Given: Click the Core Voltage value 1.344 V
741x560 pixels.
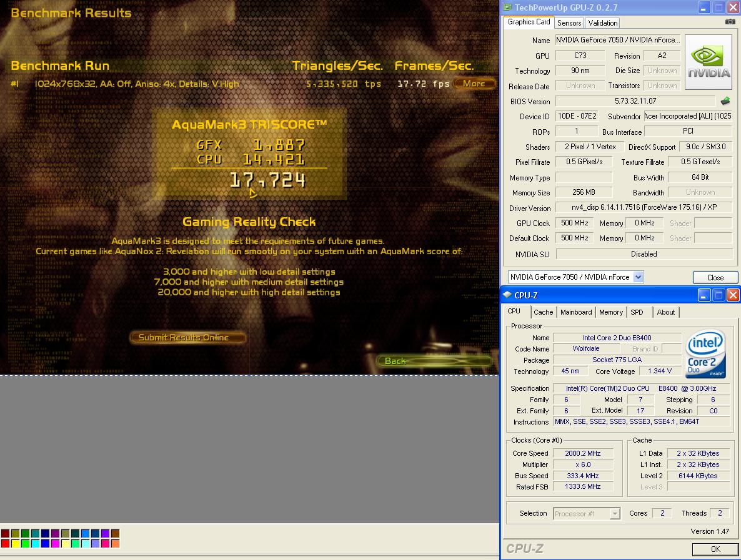Looking at the screenshot, I should 660,371.
